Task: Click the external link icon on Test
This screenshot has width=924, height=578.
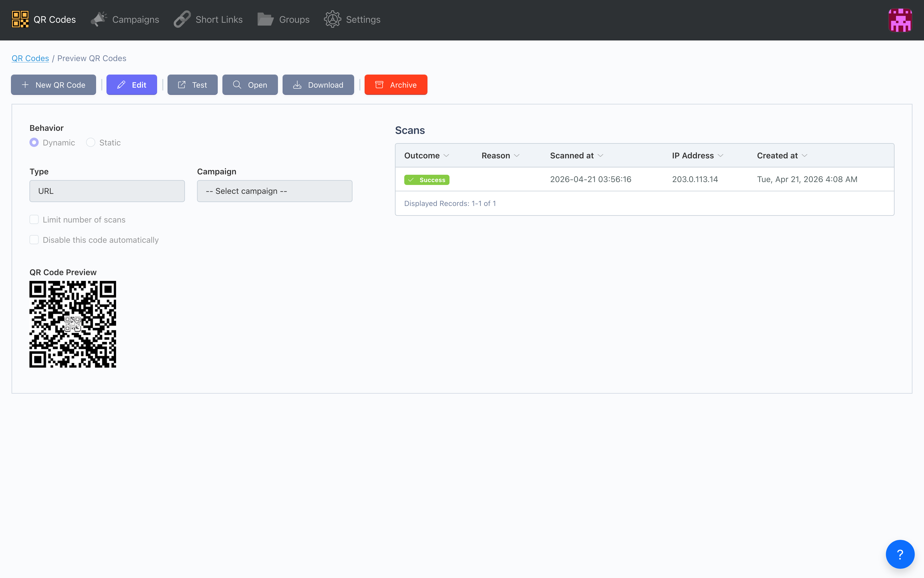Action: point(182,85)
